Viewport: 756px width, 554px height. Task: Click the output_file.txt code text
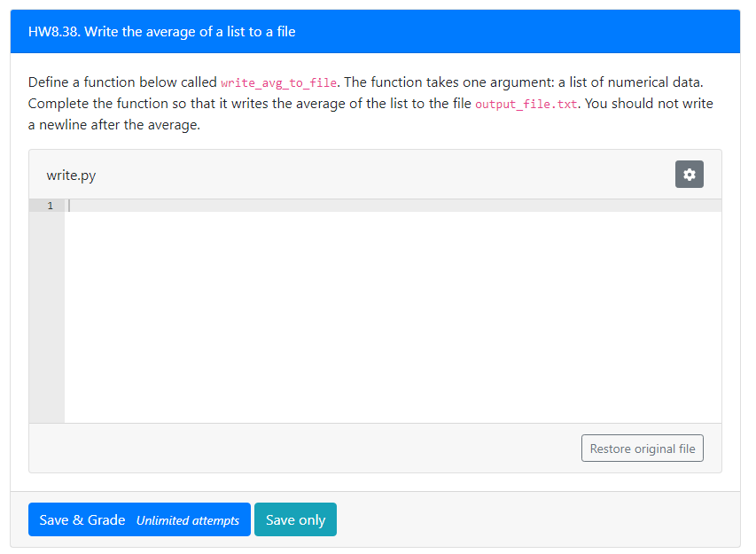click(526, 104)
